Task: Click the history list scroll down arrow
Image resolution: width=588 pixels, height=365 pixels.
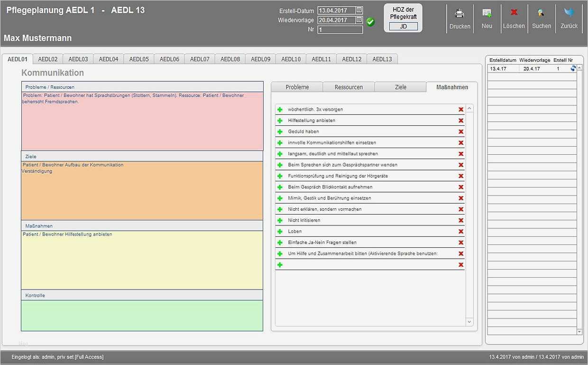Action: (579, 331)
